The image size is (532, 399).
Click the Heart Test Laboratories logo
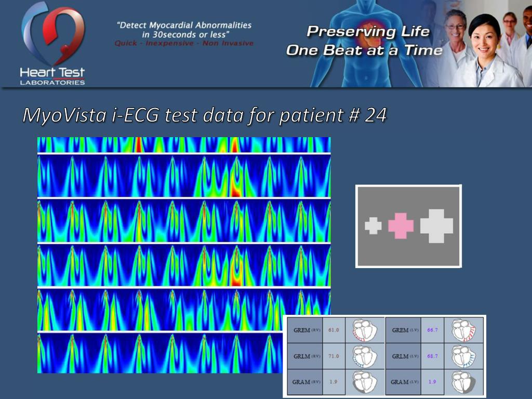point(52,44)
